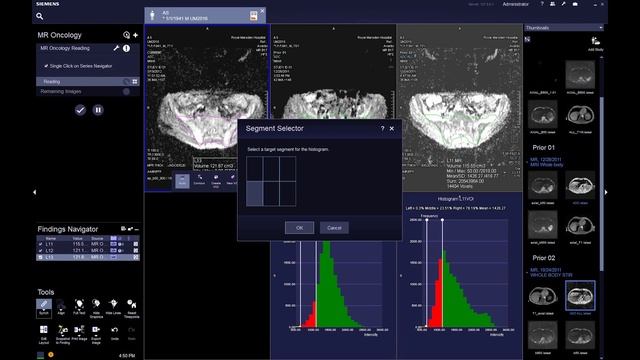Open the MR 10/24/2011 WHOLE BODY STIR link
This screenshot has width=640, height=360.
(x=551, y=272)
